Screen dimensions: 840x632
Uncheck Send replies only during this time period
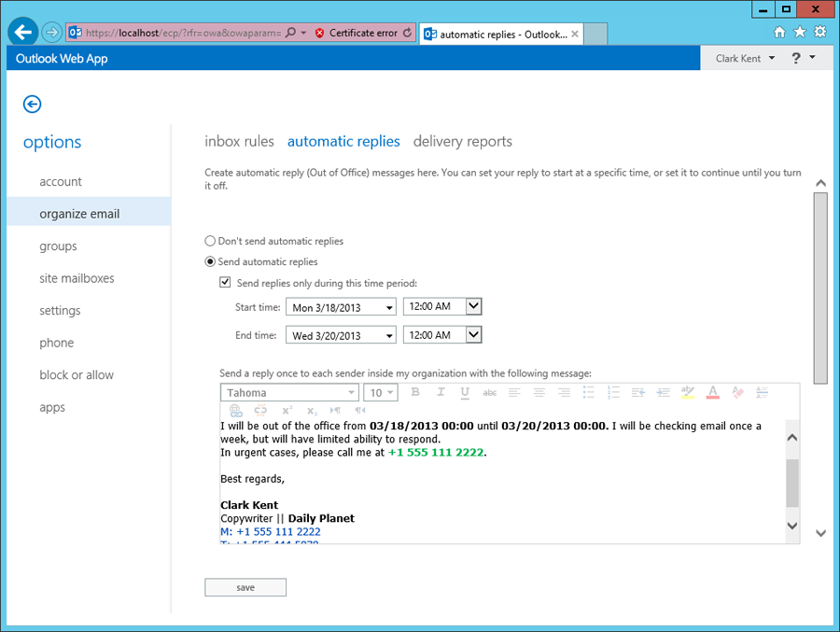[x=225, y=283]
